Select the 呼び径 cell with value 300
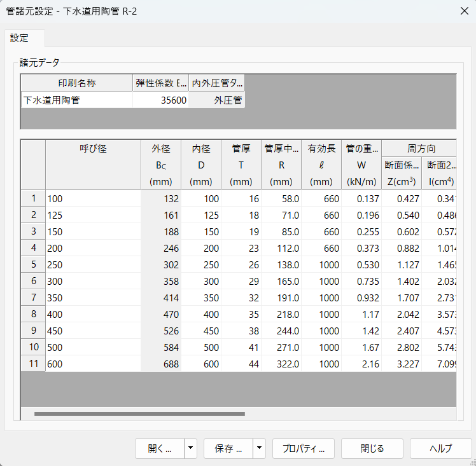 point(93,281)
